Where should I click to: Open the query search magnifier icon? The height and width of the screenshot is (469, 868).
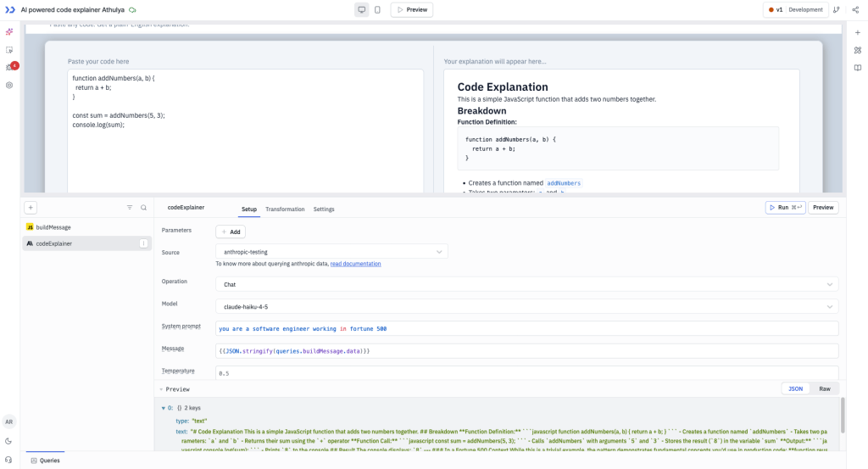(x=143, y=208)
